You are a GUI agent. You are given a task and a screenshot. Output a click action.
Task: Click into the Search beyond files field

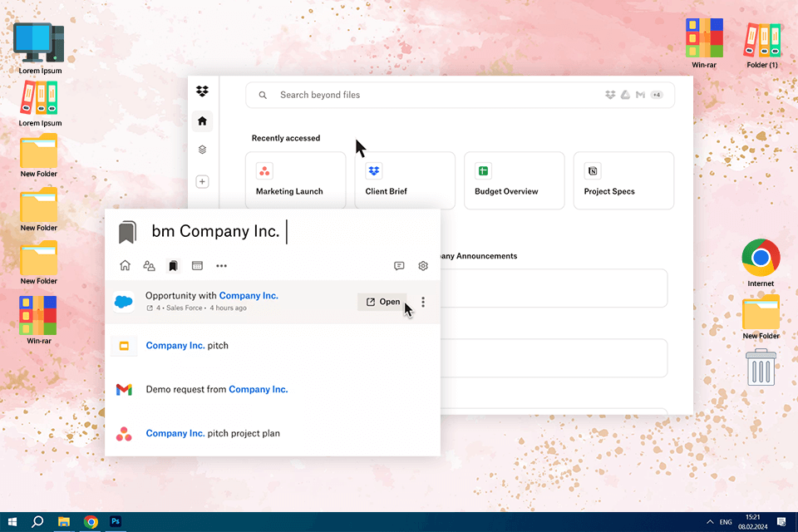click(x=460, y=96)
